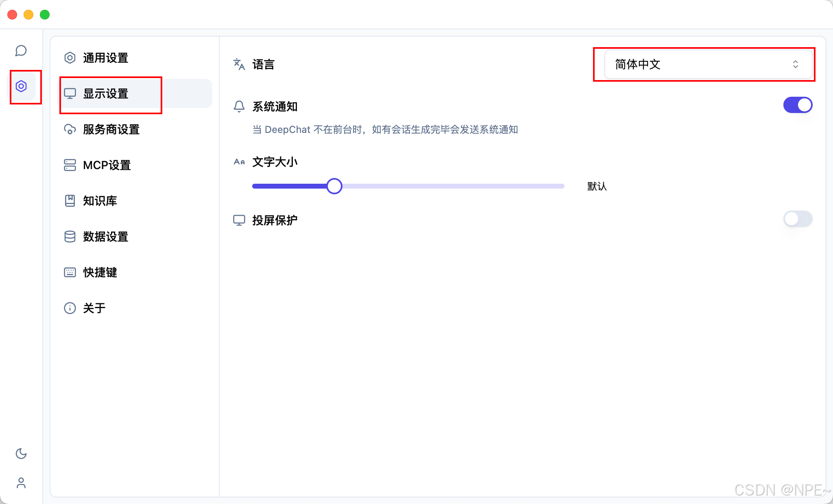Open 通用设置 settings section
Screen dimensions: 833x504
point(106,58)
